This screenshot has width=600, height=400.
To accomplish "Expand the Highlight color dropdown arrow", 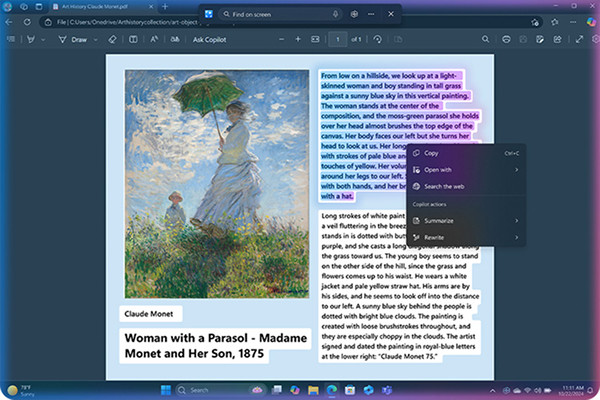I will coord(43,39).
